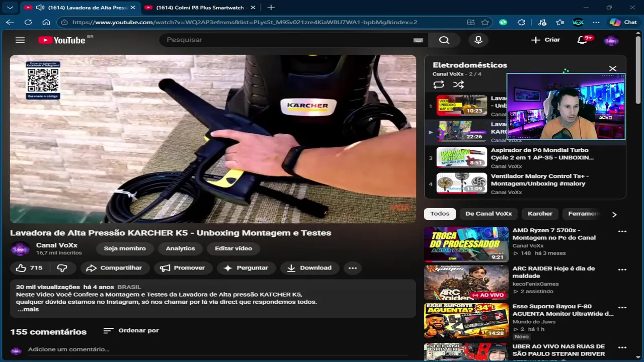
Task: Open the account avatar menu
Action: pos(611,41)
